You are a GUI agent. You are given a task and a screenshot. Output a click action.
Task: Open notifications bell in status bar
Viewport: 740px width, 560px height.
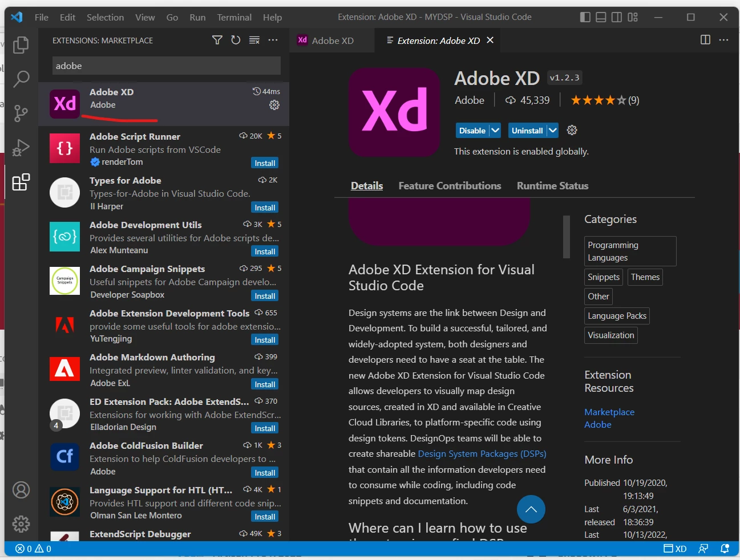[725, 549]
